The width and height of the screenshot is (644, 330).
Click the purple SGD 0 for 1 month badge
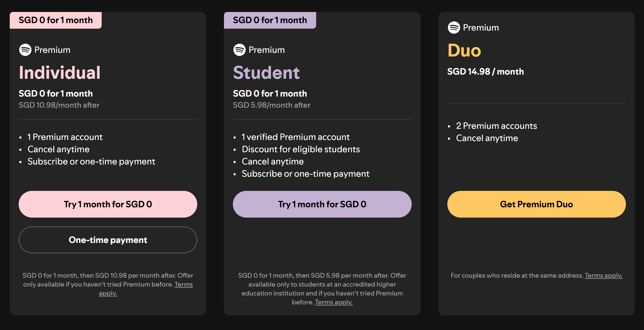(270, 20)
